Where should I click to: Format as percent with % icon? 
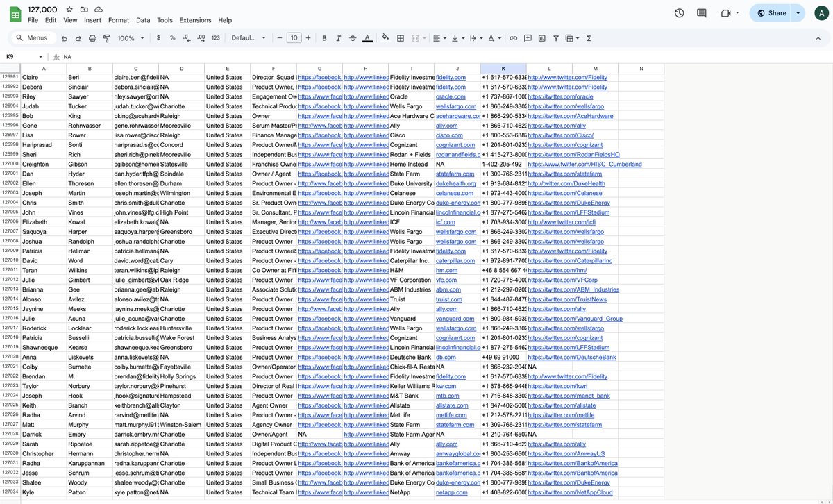[x=172, y=38]
